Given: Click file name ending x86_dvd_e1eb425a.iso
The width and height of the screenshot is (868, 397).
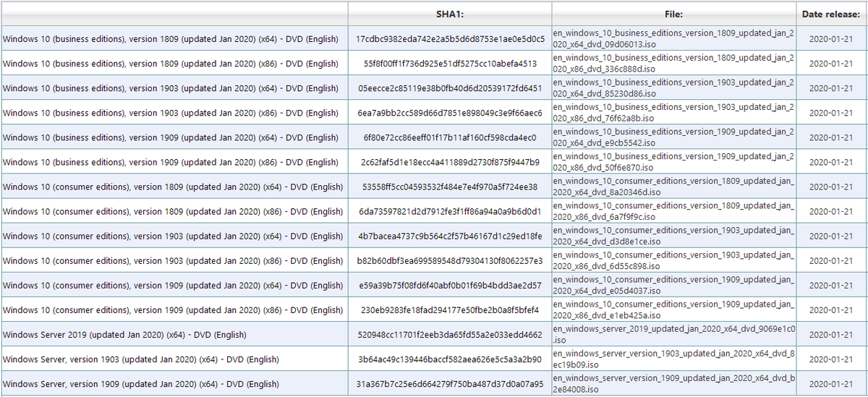Looking at the screenshot, I should coord(673,309).
